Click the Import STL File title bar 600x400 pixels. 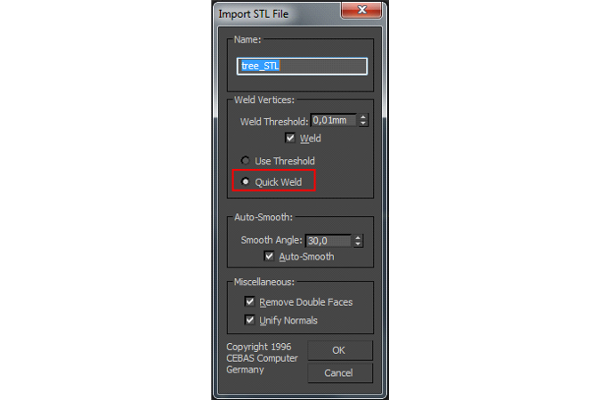point(277,14)
